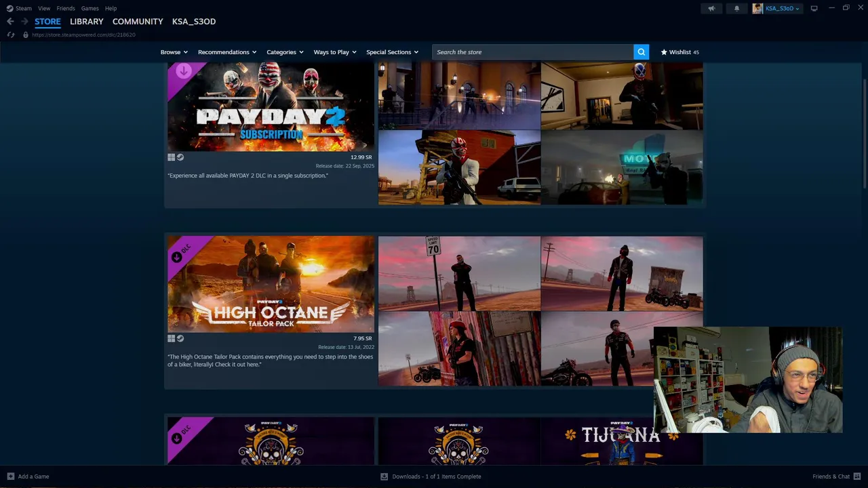Expand the Special Sections dropdown
Image resolution: width=868 pixels, height=488 pixels.
coord(392,52)
